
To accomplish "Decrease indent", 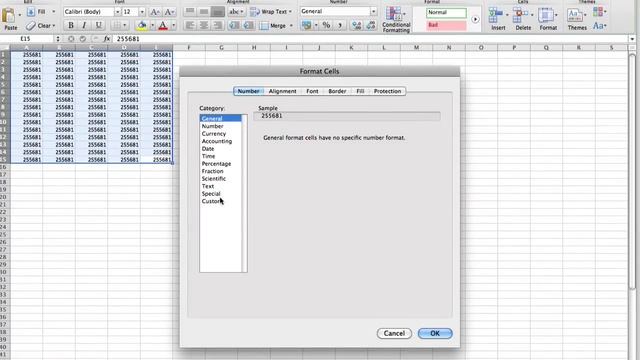I will [x=234, y=25].
